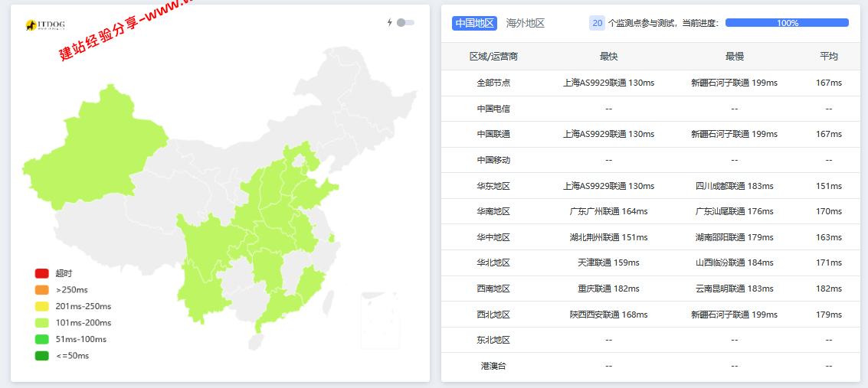Click the 171ms average for 华北地区
The image size is (868, 388).
[829, 262]
